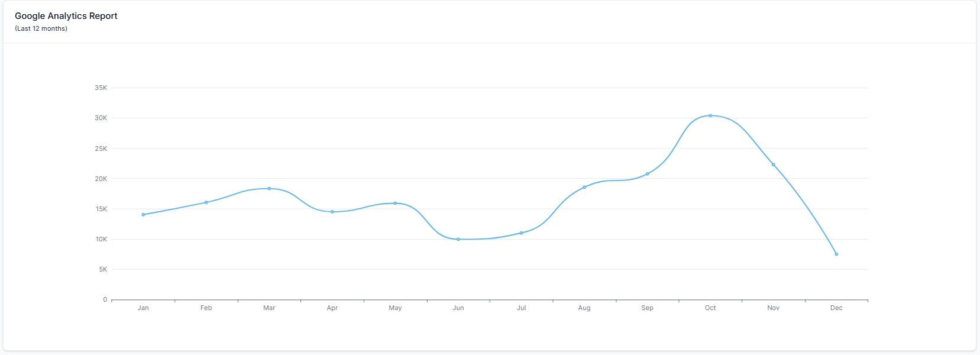Click the Google Analytics Report title
The width and height of the screenshot is (980, 355).
[x=66, y=16]
